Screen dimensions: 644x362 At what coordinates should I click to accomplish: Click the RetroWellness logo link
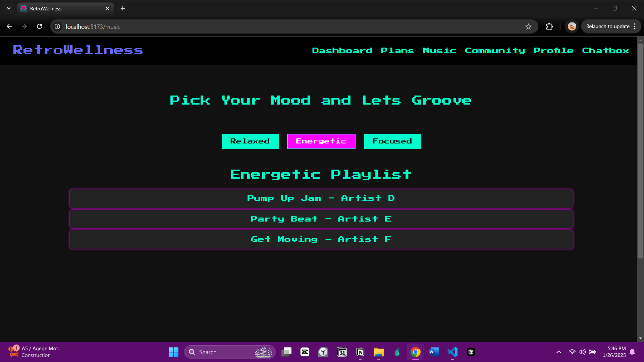pos(78,50)
